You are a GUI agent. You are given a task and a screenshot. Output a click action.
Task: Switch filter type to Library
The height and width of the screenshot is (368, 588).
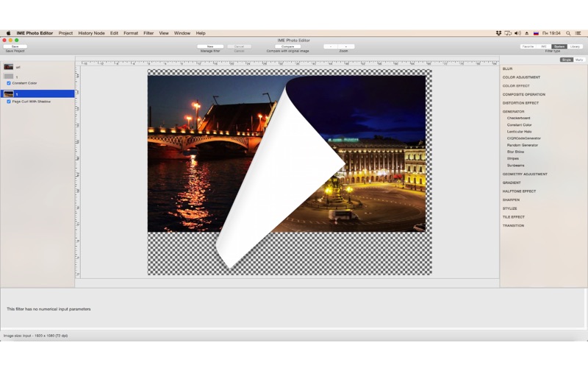tap(575, 46)
